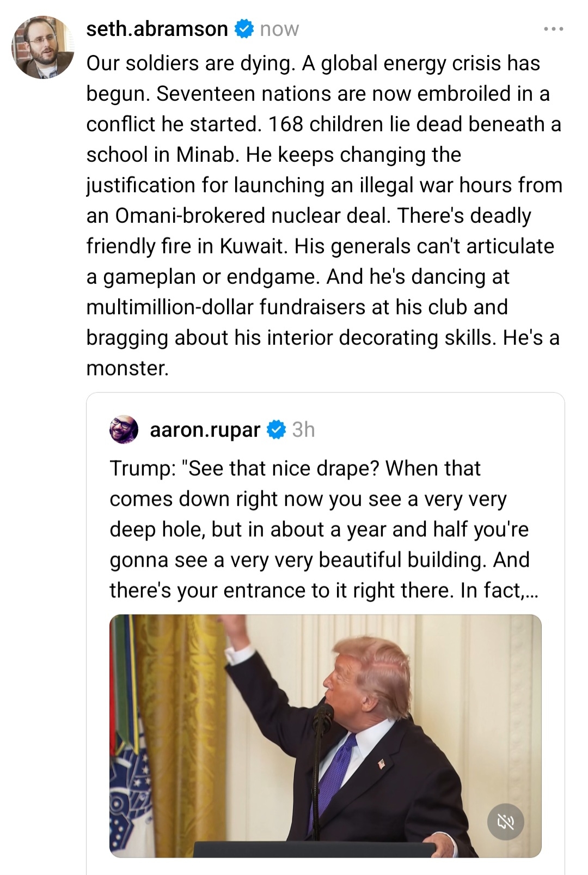
Task: Click the "now" post timestamp
Action: pos(279,29)
